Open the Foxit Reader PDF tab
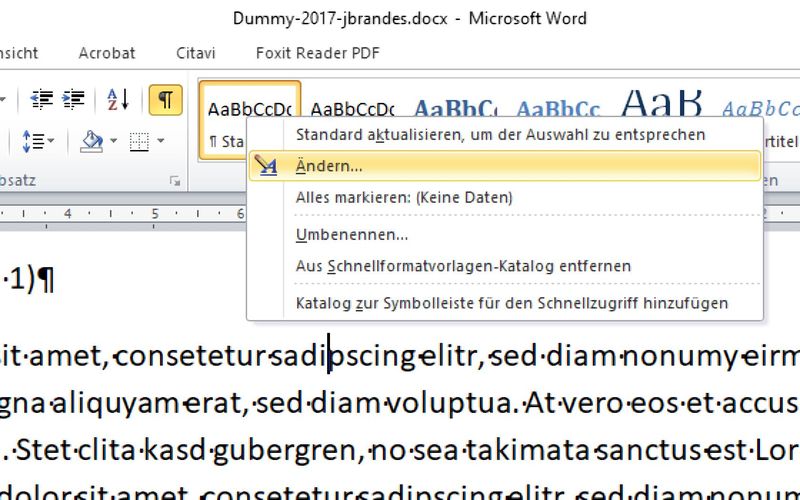 click(317, 53)
